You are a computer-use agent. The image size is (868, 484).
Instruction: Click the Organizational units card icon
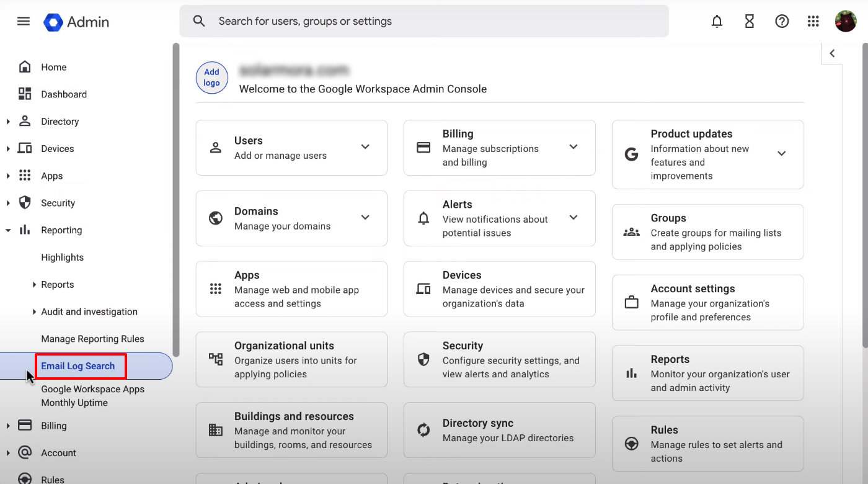pyautogui.click(x=216, y=359)
